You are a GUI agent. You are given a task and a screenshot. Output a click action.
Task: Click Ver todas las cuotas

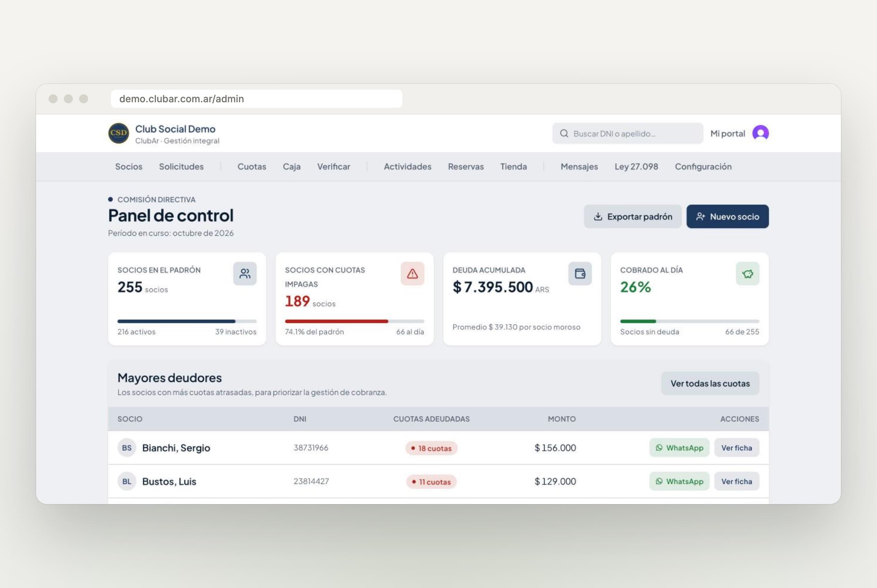click(x=710, y=383)
